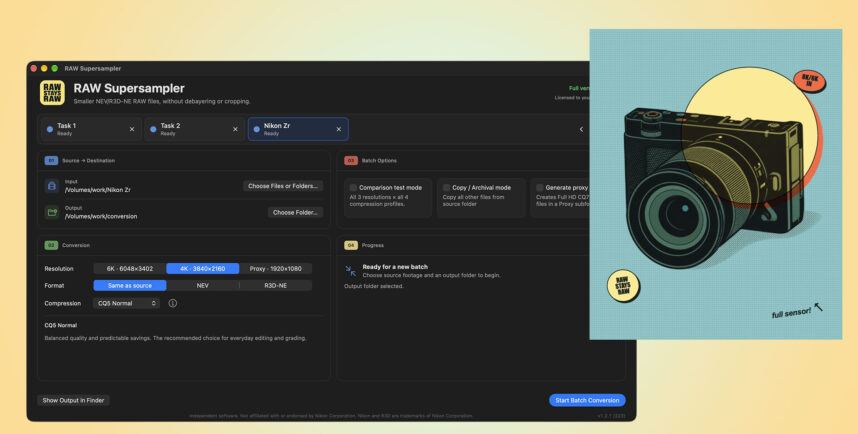Select Proxy 1920×1080 resolution
Screen dimensions: 858x434
pos(276,269)
